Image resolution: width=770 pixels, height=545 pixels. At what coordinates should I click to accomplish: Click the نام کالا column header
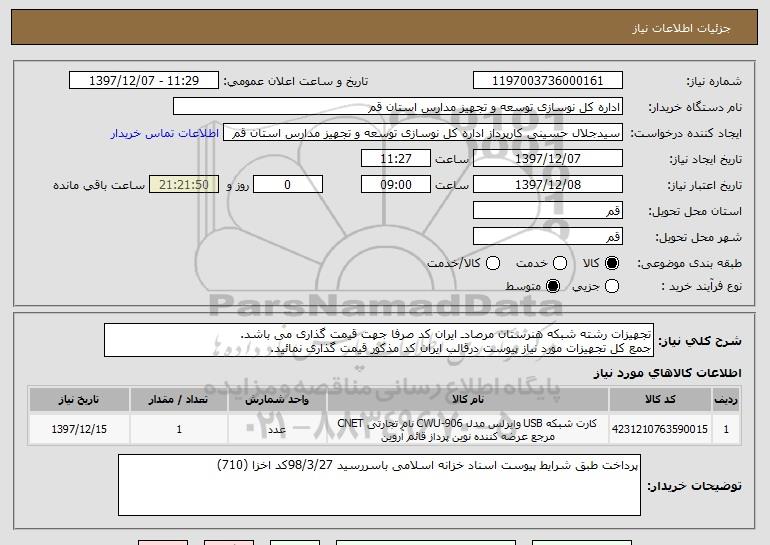tap(468, 399)
